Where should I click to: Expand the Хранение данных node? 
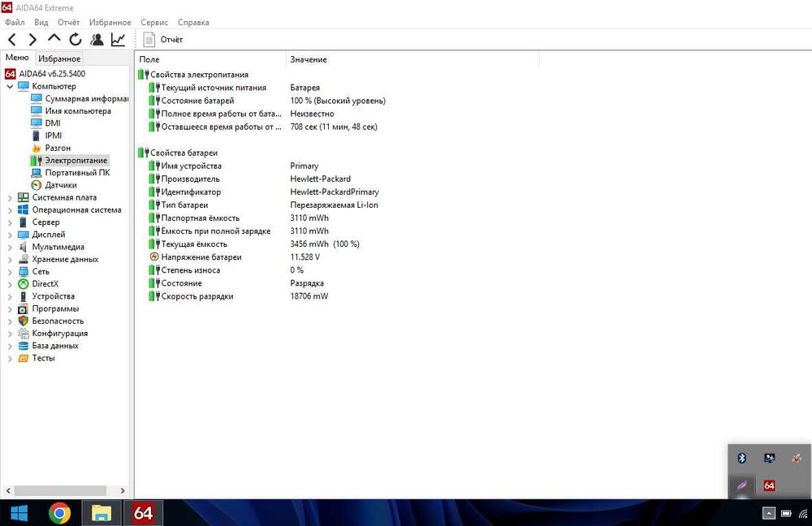[10, 260]
